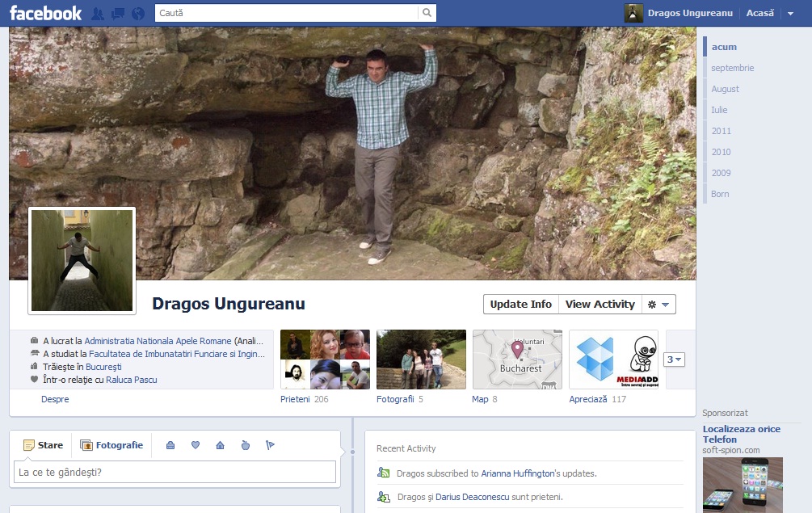
Task: Open friend requests icon in top bar
Action: 97,14
